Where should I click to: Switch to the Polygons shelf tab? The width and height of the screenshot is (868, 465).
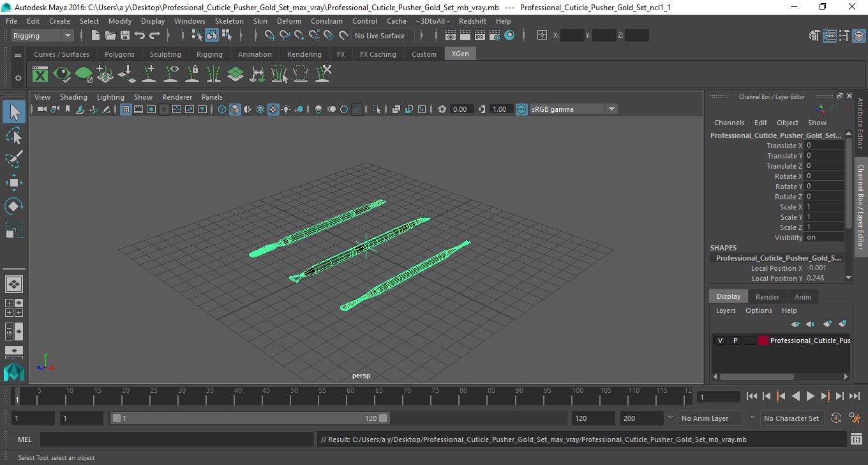coord(119,54)
